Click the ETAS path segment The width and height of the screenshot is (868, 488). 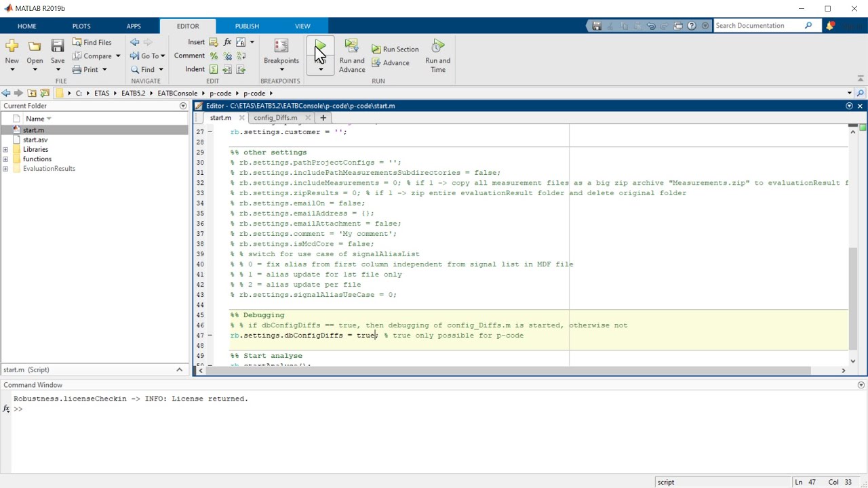[102, 93]
